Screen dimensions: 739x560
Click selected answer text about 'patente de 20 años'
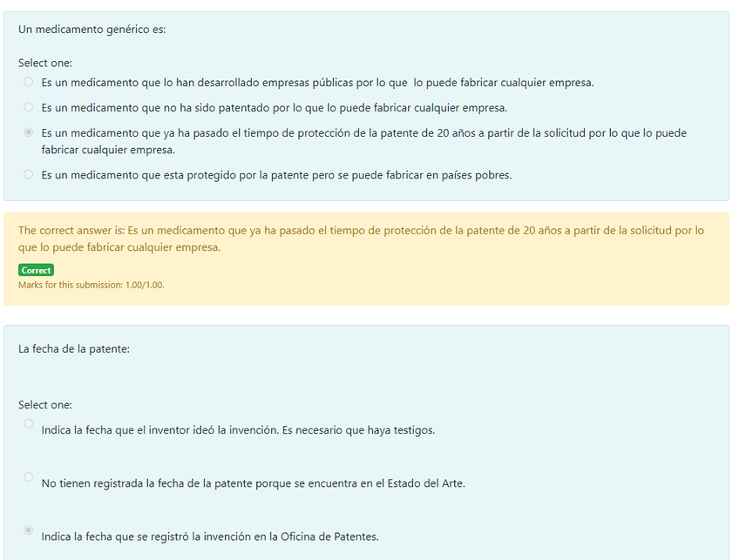(x=364, y=141)
